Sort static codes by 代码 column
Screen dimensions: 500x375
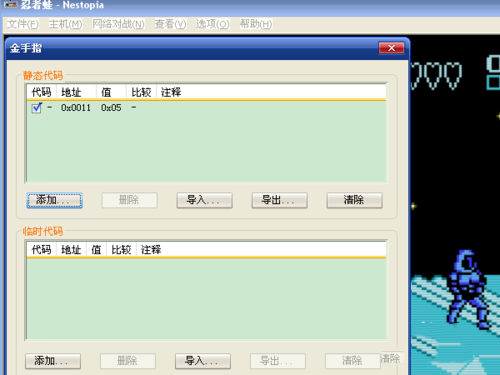(42, 92)
